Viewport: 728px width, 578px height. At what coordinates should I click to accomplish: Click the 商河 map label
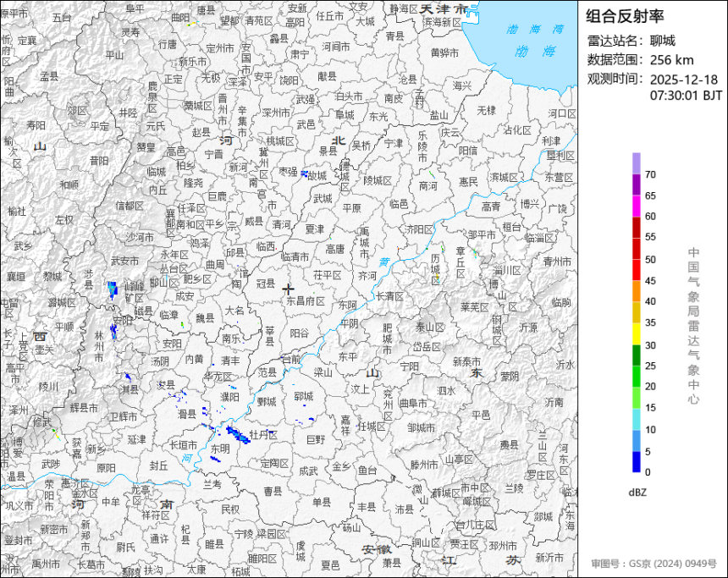coord(428,186)
